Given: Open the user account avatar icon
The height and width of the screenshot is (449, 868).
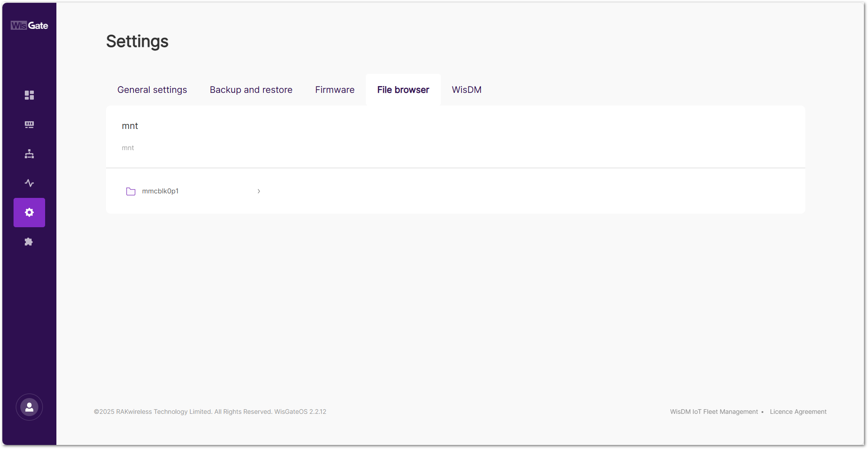Looking at the screenshot, I should tap(29, 407).
